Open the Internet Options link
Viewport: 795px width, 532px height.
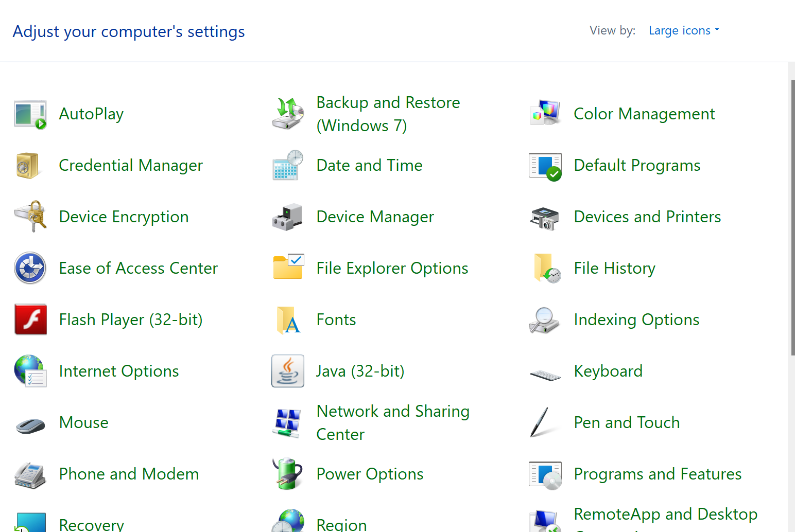pos(119,371)
